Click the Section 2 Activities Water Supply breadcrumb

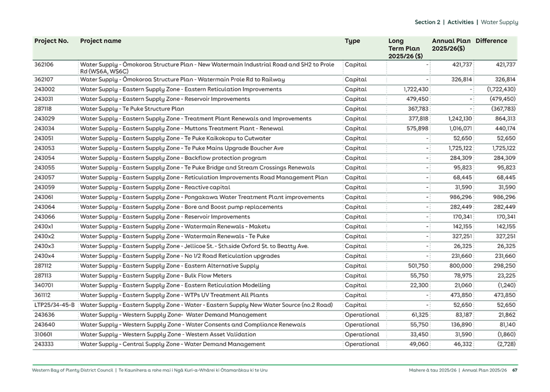pos(466,22)
